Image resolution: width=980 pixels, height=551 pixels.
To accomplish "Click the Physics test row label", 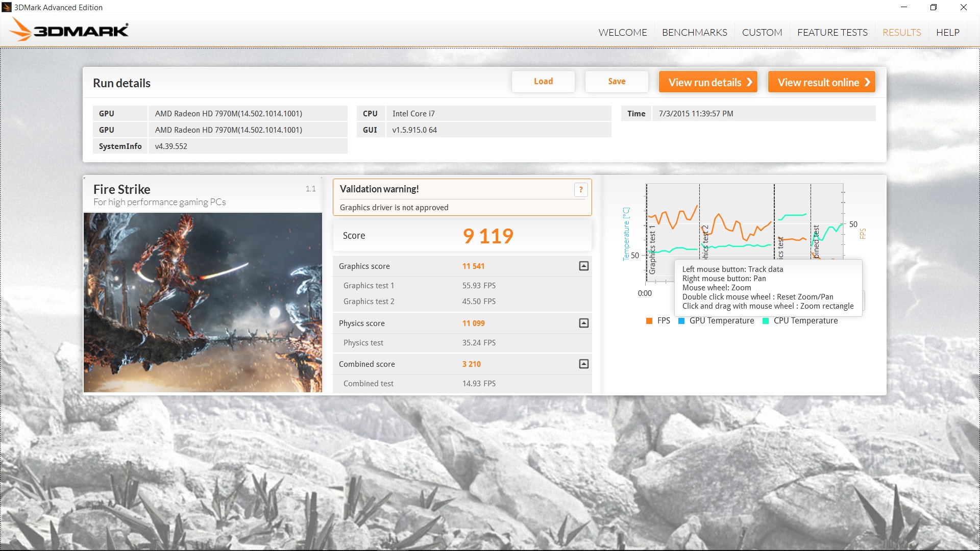I will tap(363, 343).
